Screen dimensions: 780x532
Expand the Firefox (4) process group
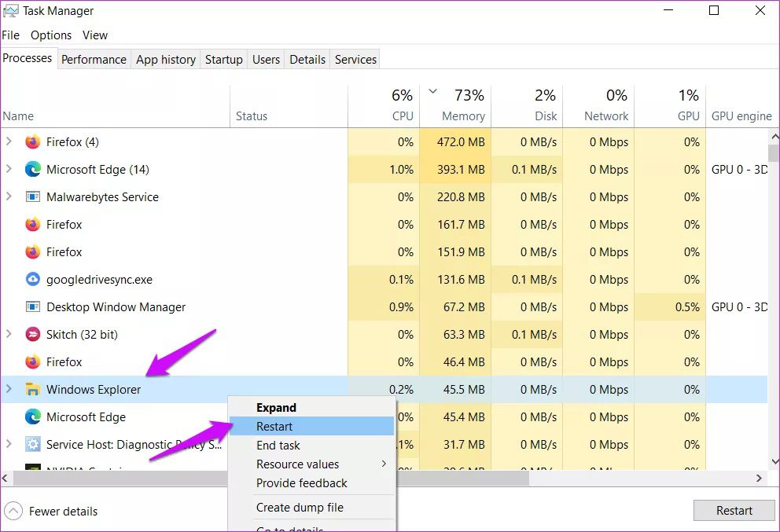pos(9,141)
